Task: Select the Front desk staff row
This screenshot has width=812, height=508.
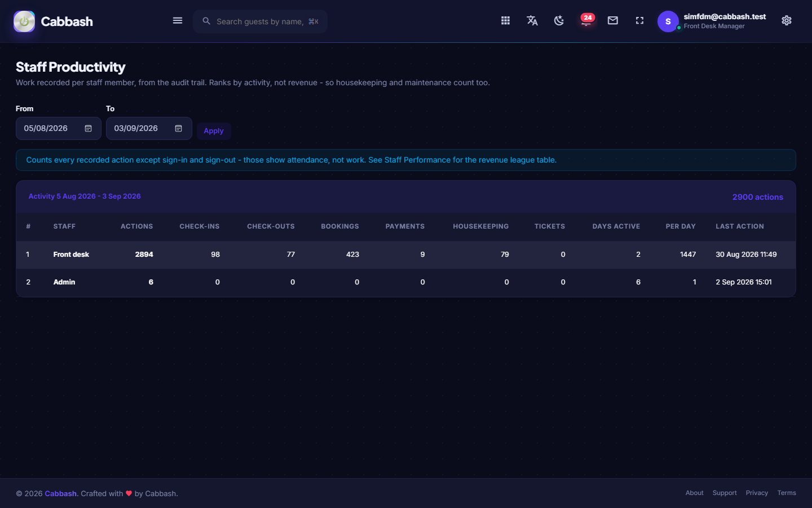Action: tap(406, 255)
